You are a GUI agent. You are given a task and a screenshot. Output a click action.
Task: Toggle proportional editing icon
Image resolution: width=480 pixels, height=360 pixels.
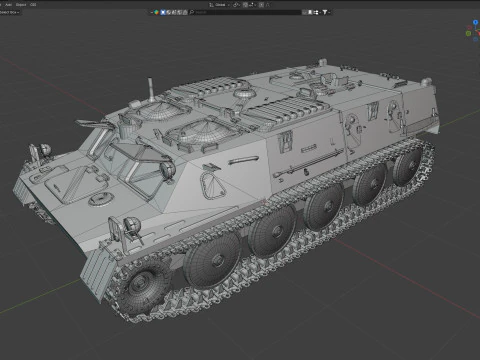tap(261, 5)
